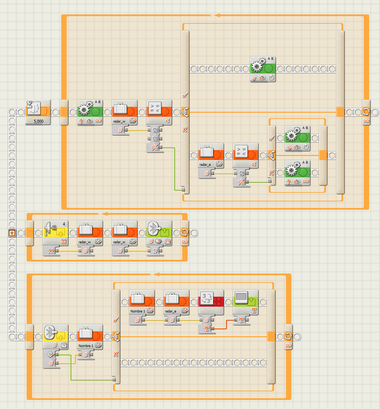Select the first Move block in the top loop
The width and height of the screenshot is (380, 409).
[x=90, y=112]
